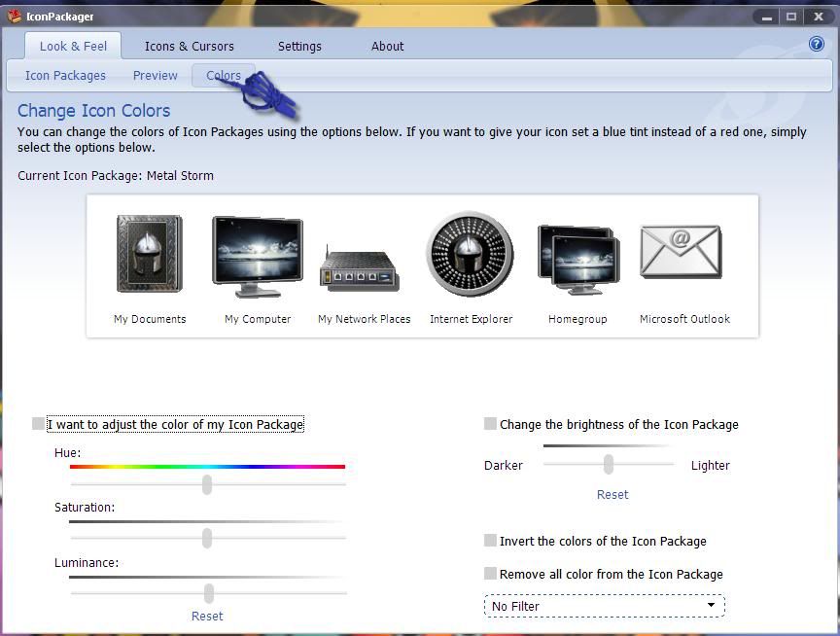
Task: Click the 'Current Icon Package: Metal Storm' text
Action: [x=116, y=176]
